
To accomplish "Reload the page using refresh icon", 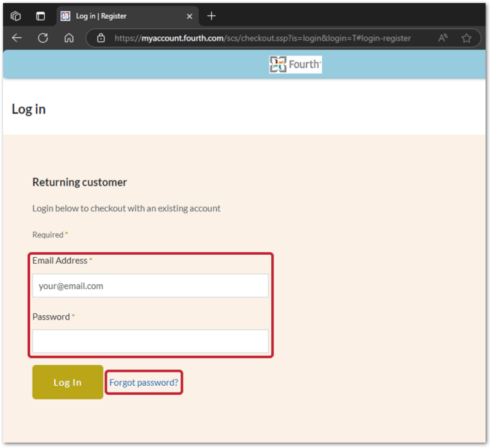I will coord(42,37).
